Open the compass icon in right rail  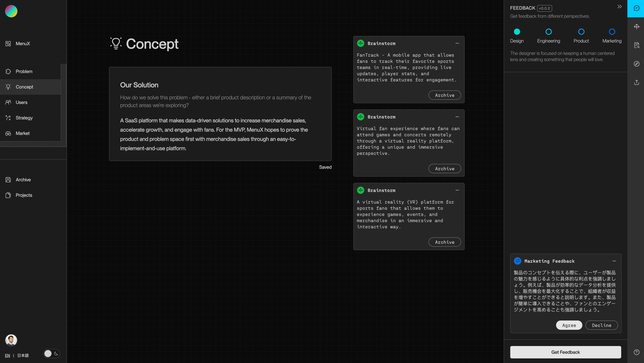(637, 64)
